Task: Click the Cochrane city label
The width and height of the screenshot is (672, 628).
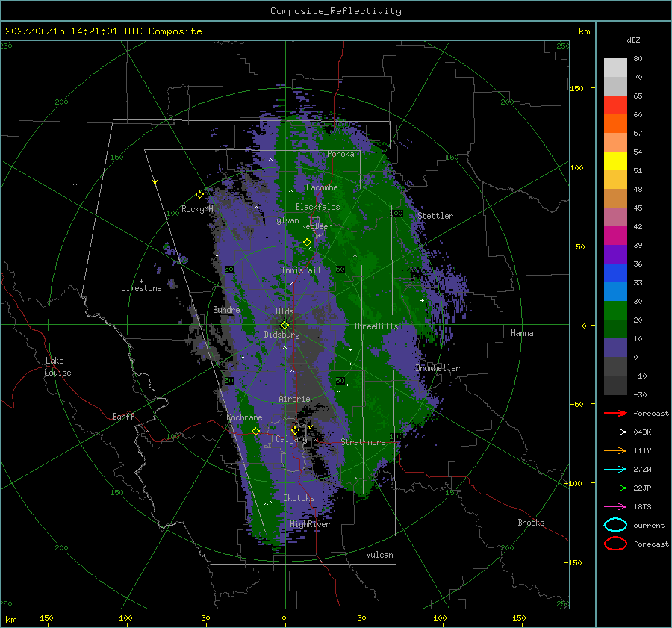Action: (244, 417)
